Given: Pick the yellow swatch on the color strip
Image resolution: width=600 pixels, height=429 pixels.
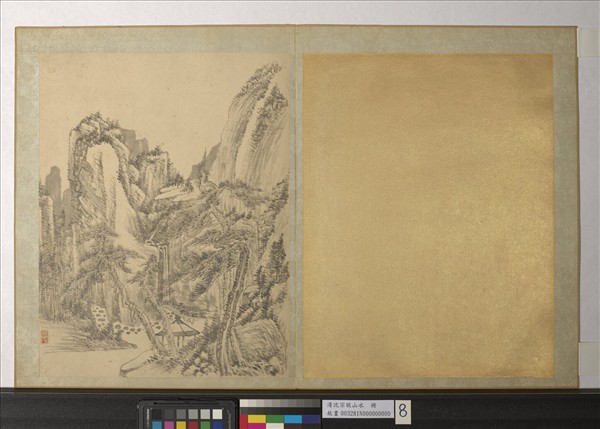Looking at the screenshot, I should point(259,419).
